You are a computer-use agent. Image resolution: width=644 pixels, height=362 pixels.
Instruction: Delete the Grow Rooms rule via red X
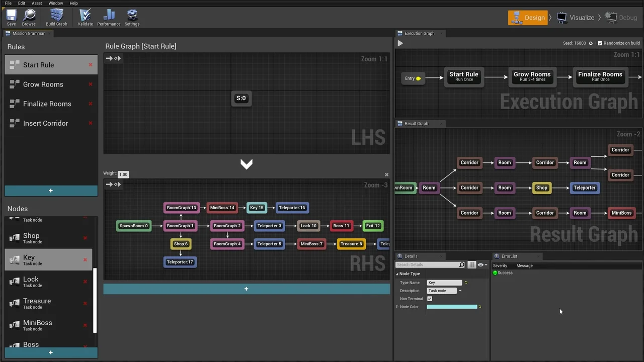91,84
